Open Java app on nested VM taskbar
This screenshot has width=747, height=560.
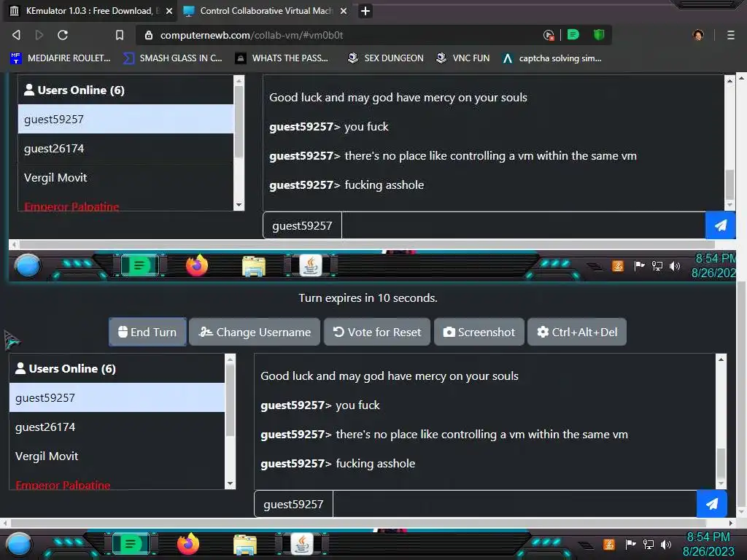coord(310,265)
